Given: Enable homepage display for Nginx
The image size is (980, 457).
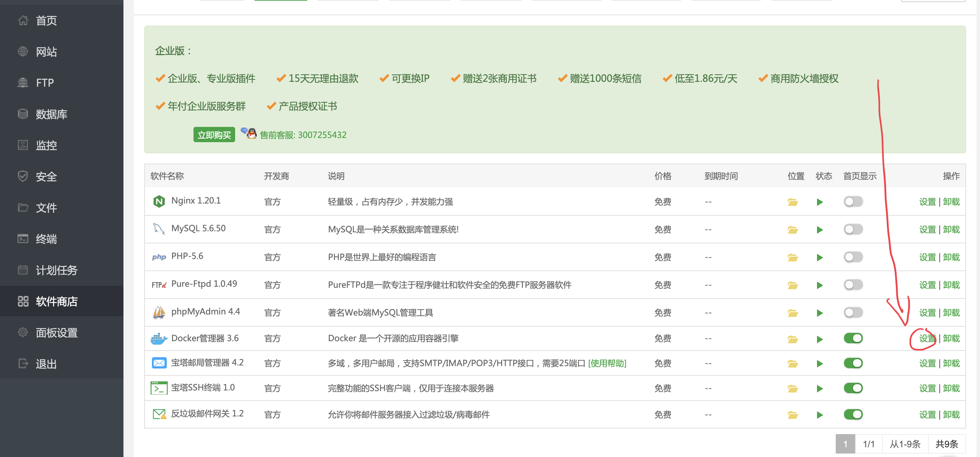Looking at the screenshot, I should point(853,202).
